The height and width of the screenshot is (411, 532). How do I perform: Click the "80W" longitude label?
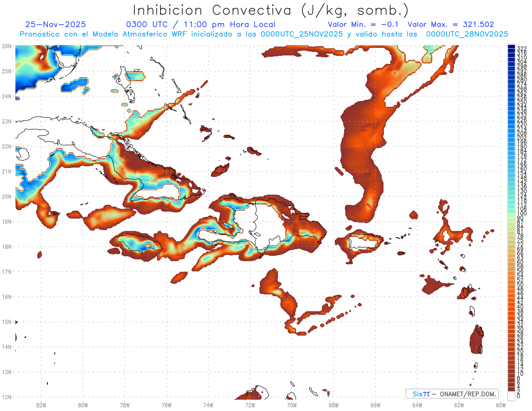click(82, 404)
